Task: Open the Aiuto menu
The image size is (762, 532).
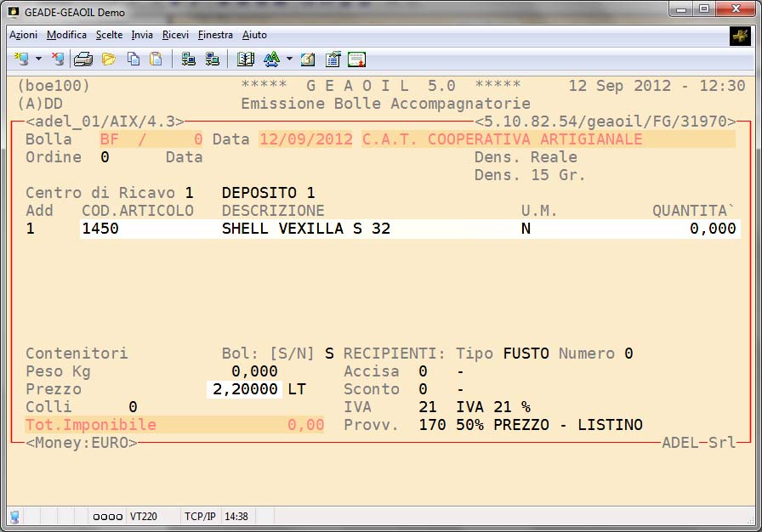Action: [x=254, y=35]
